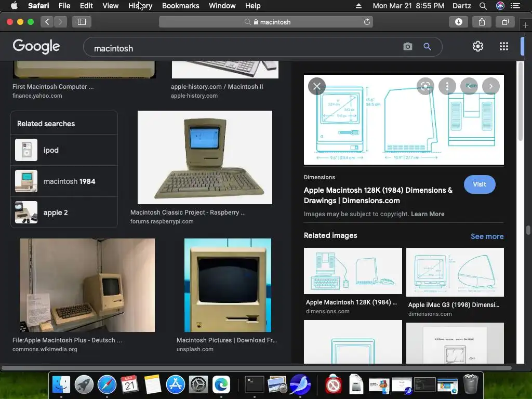The width and height of the screenshot is (532, 399).
Task: Click the Learn More copyright link
Action: 428,214
